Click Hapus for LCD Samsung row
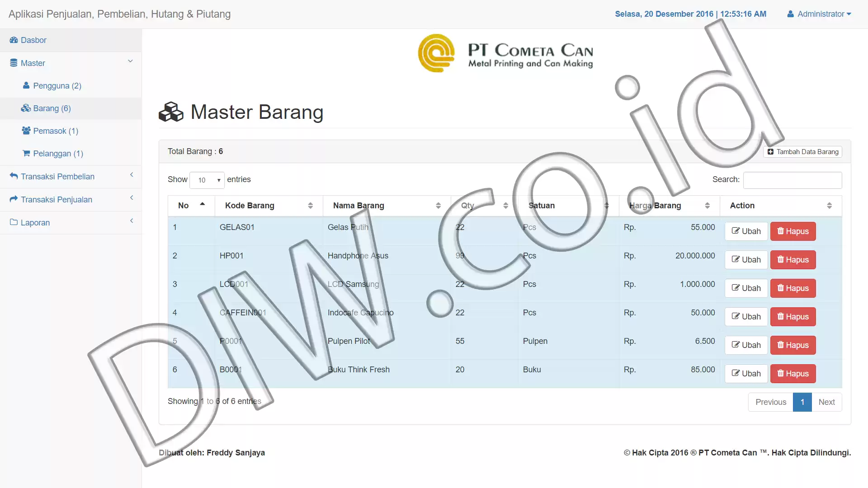 [x=793, y=288]
